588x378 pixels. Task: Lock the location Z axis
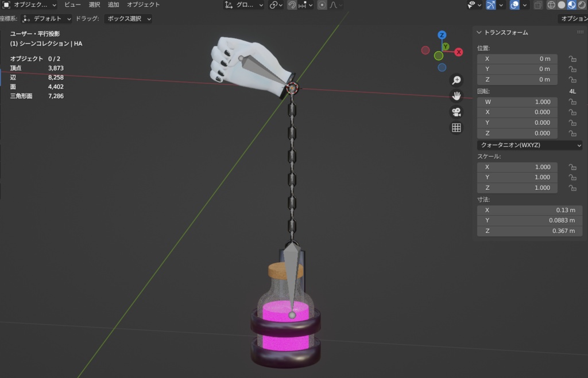(572, 79)
